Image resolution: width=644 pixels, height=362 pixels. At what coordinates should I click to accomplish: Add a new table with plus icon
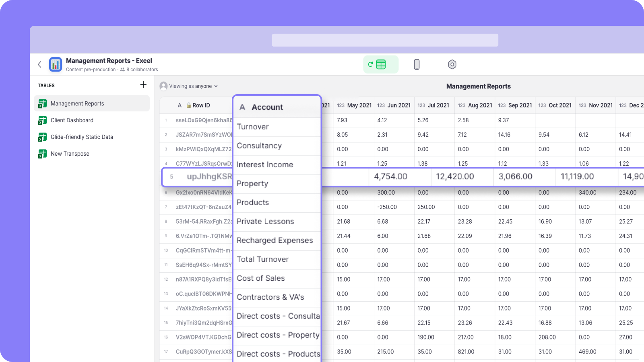point(143,84)
